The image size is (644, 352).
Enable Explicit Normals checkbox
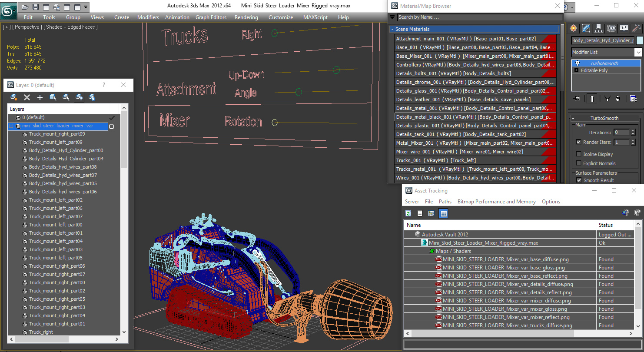[x=578, y=163]
